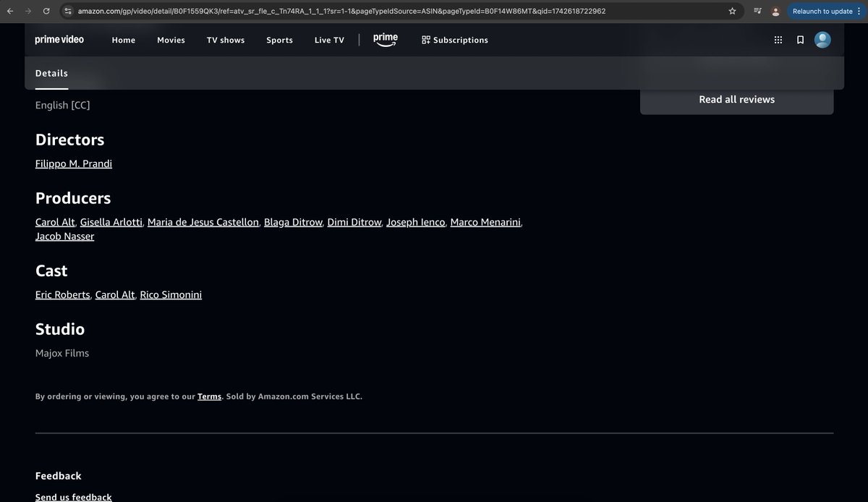Open the Subscriptions menu item
This screenshot has height=502, width=868.
point(455,40)
